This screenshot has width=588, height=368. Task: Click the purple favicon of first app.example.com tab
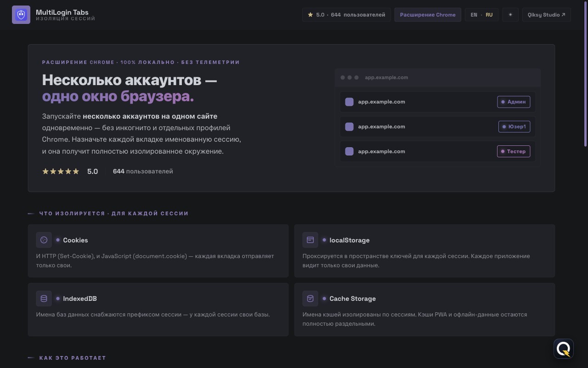tap(349, 102)
